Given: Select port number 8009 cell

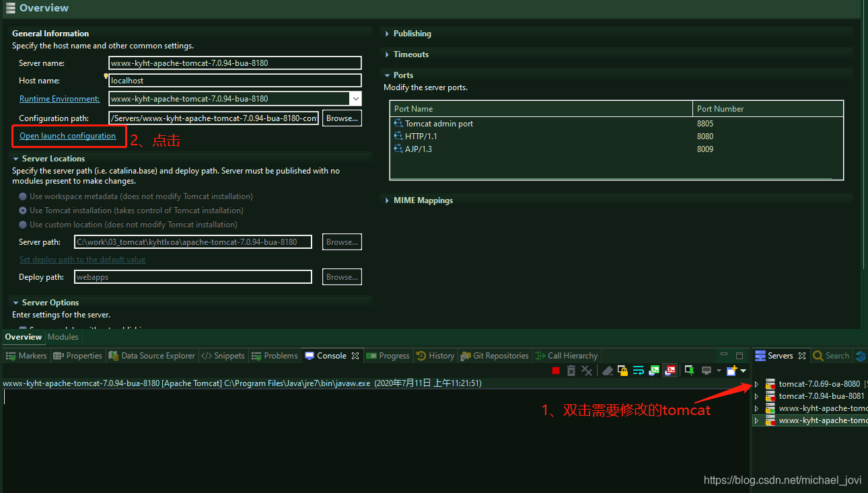Looking at the screenshot, I should [705, 149].
